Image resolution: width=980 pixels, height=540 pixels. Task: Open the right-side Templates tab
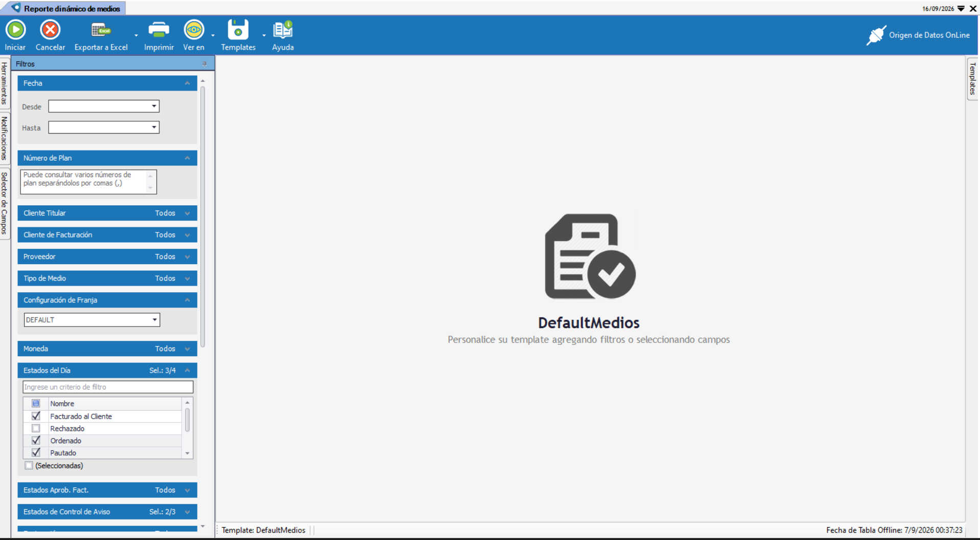click(x=972, y=79)
